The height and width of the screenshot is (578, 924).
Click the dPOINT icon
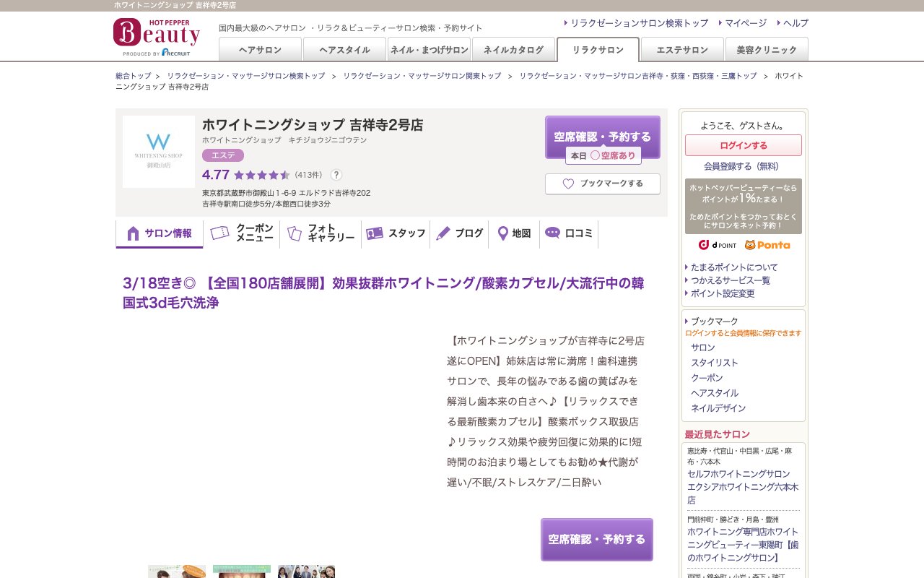(716, 246)
